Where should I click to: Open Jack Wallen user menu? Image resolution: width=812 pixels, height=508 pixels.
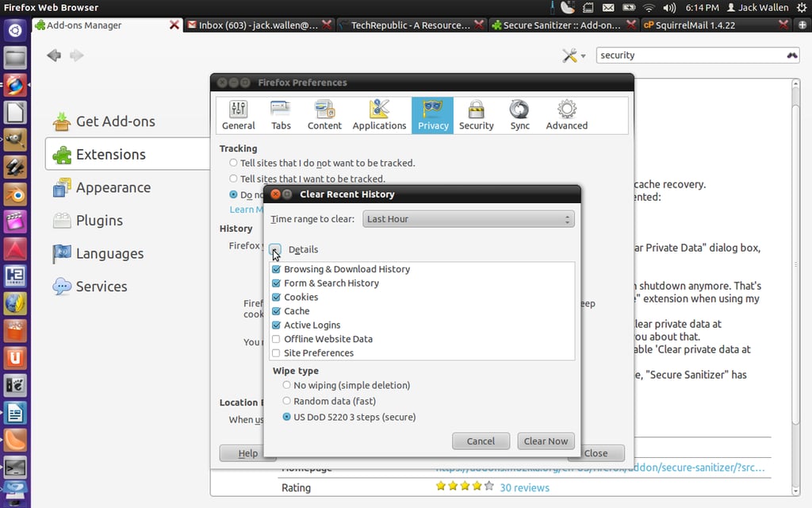(x=757, y=7)
